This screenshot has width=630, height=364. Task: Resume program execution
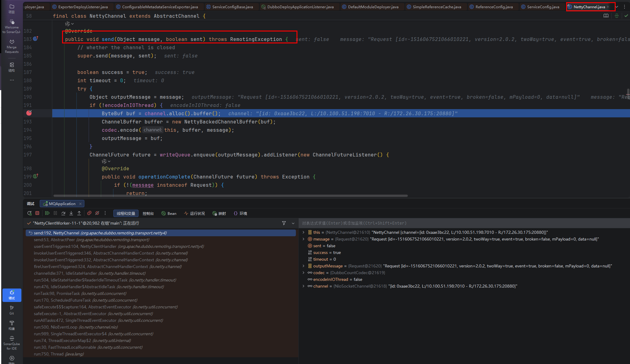(47, 213)
